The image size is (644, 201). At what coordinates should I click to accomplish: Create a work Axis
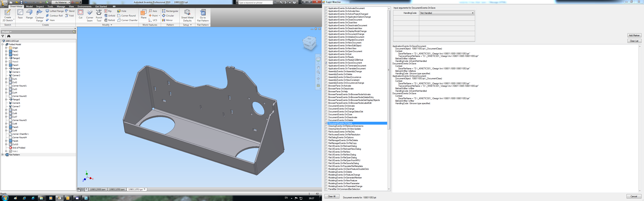tap(153, 11)
